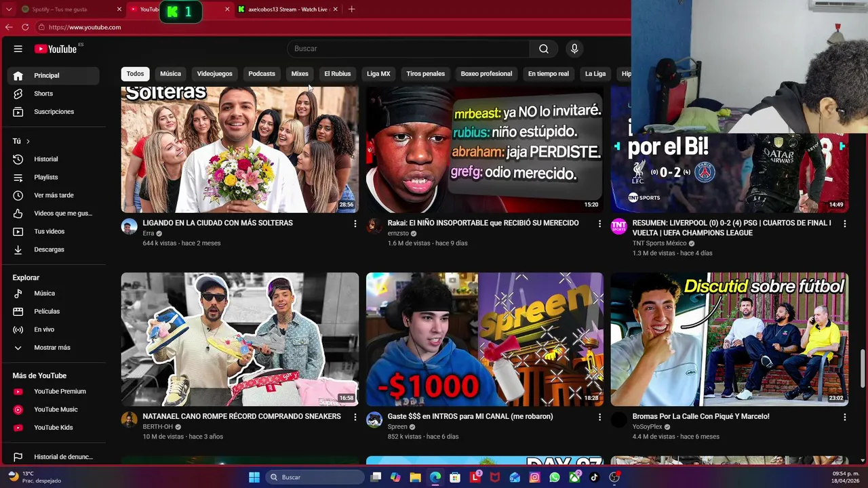
Task: Open Bromas Por La Calle video title
Action: (x=701, y=417)
